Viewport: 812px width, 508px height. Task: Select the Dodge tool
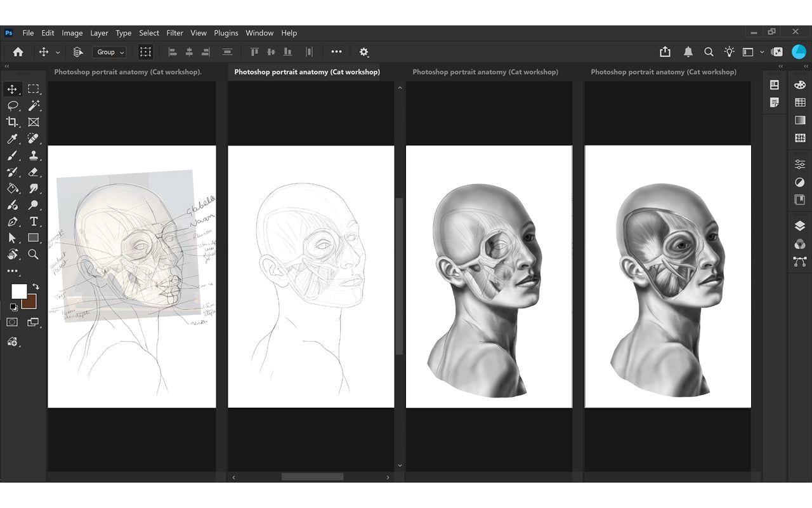click(x=34, y=204)
